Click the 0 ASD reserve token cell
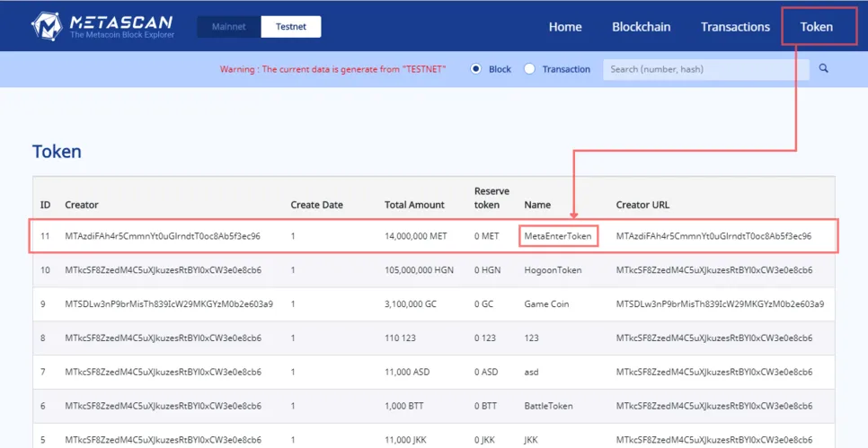This screenshot has height=448, width=868. pos(486,372)
